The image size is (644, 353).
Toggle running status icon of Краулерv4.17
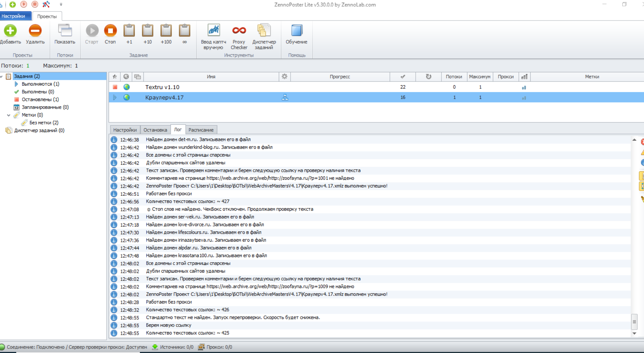tap(115, 98)
